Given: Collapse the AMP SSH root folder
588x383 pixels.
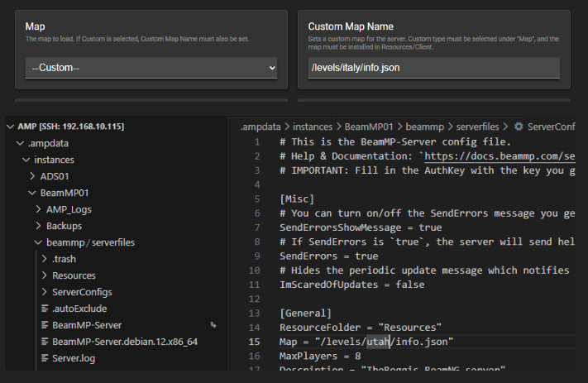Looking at the screenshot, I should (10, 127).
